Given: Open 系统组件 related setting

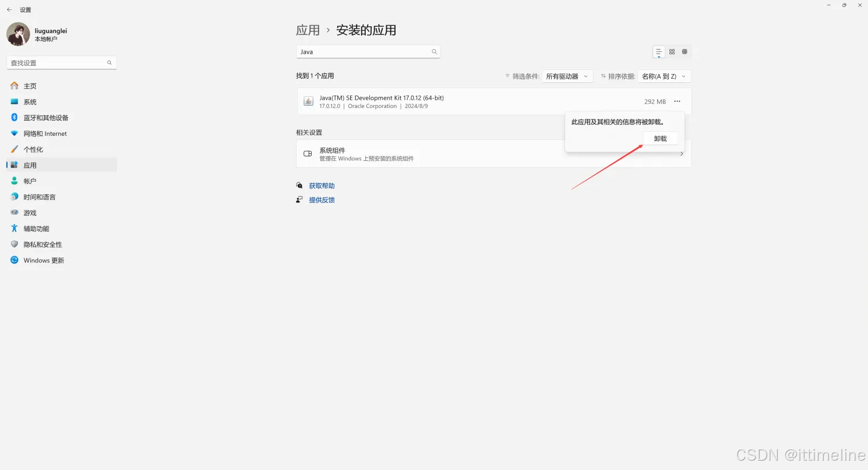Looking at the screenshot, I should pyautogui.click(x=493, y=154).
